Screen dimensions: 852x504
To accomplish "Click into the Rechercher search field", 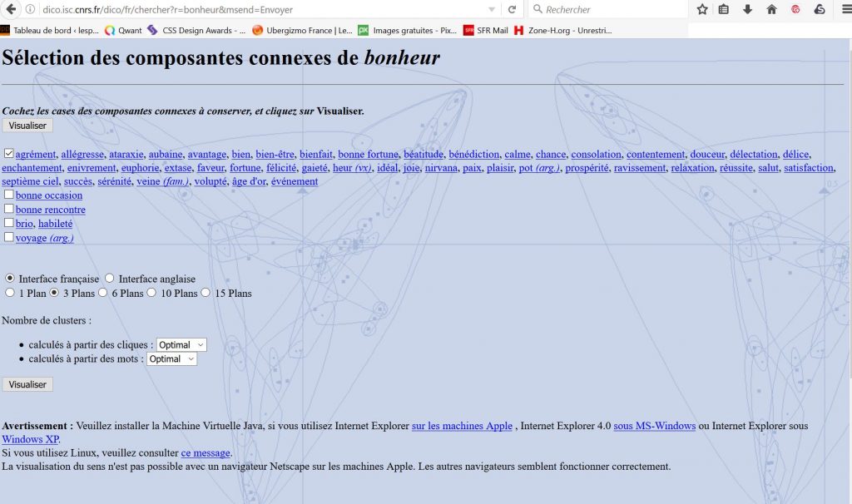I will [x=612, y=9].
